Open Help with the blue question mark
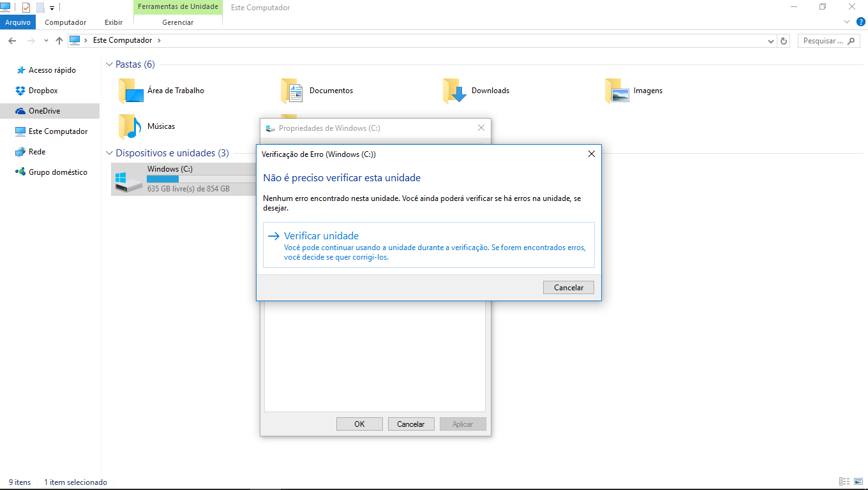 [x=860, y=22]
